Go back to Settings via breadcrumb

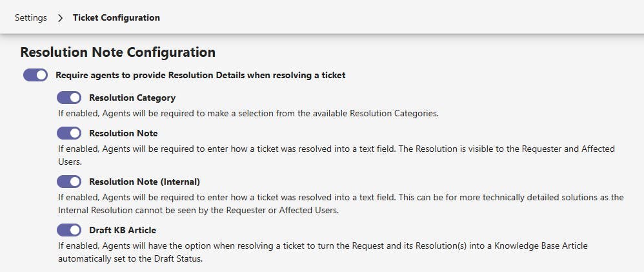tap(31, 18)
